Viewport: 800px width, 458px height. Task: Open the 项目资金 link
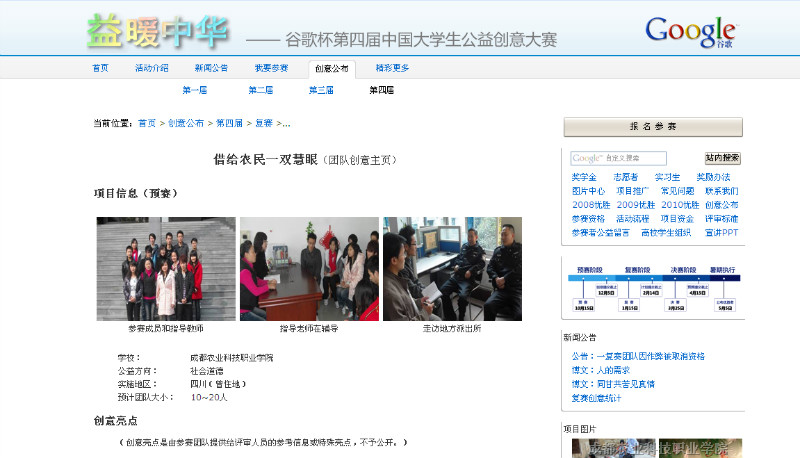click(677, 218)
